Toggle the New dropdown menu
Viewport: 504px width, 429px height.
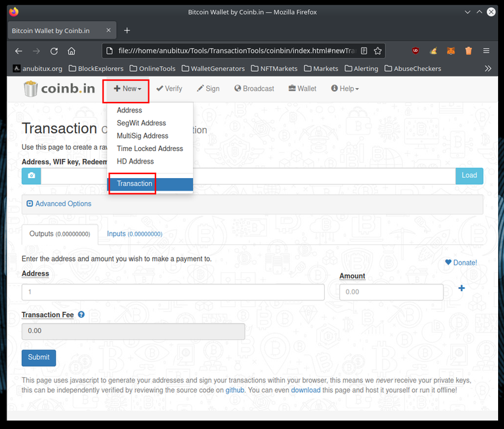tap(127, 89)
